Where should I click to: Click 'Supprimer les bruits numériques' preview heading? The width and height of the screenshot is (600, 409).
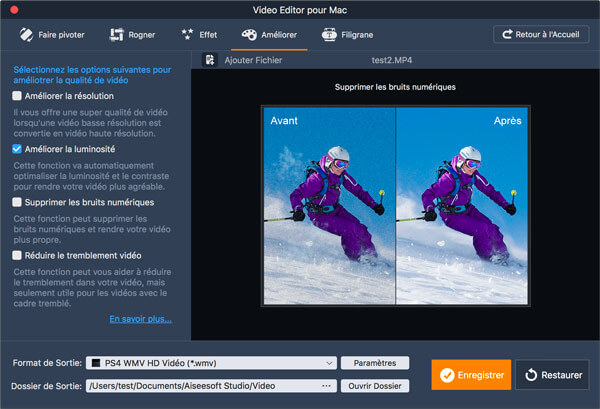coord(395,87)
